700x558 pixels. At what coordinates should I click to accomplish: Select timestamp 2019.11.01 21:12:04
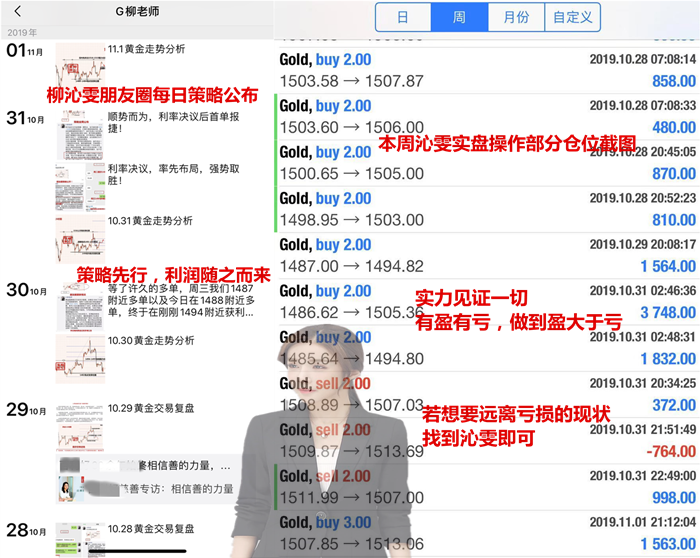[x=643, y=522]
